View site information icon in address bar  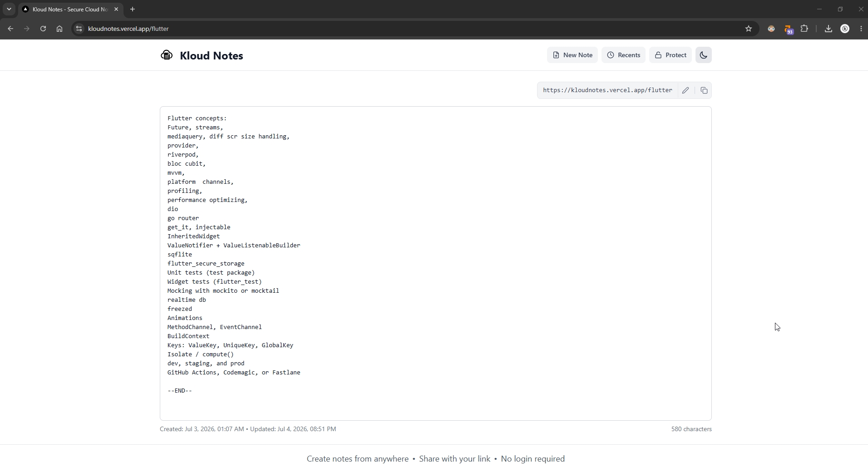[79, 29]
